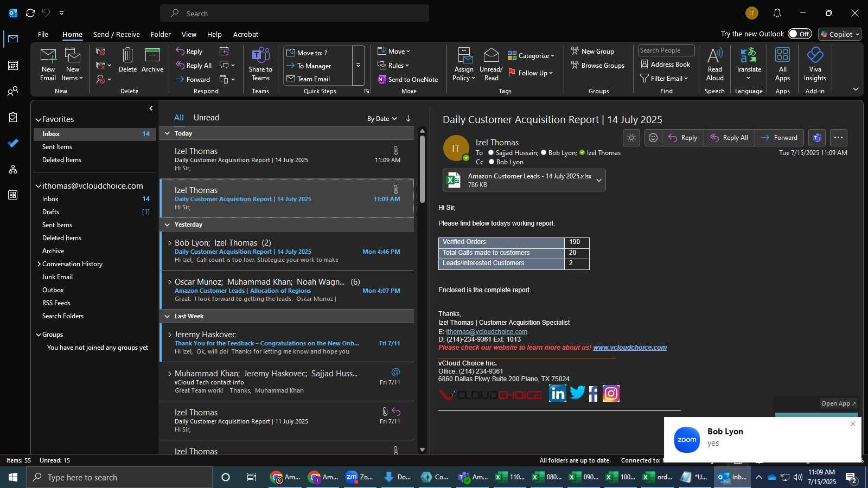Viewport: 868px width, 488px height.
Task: Open Twitter icon in email signature
Action: click(577, 393)
